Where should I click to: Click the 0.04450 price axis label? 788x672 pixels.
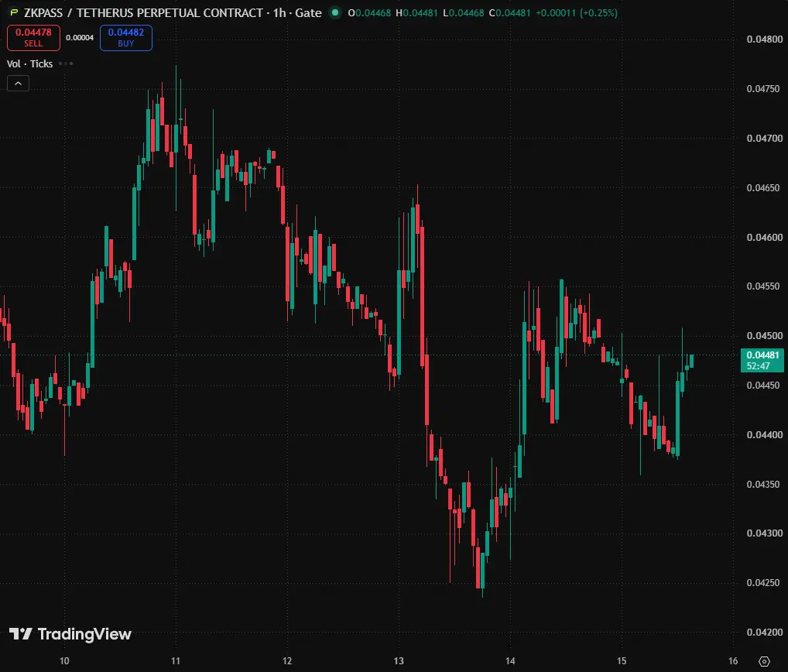[x=764, y=386]
